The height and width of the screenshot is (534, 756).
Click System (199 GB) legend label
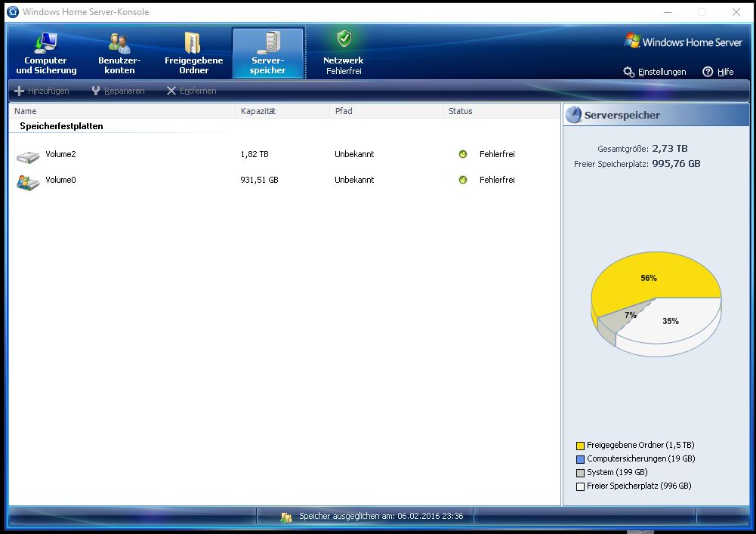[617, 472]
